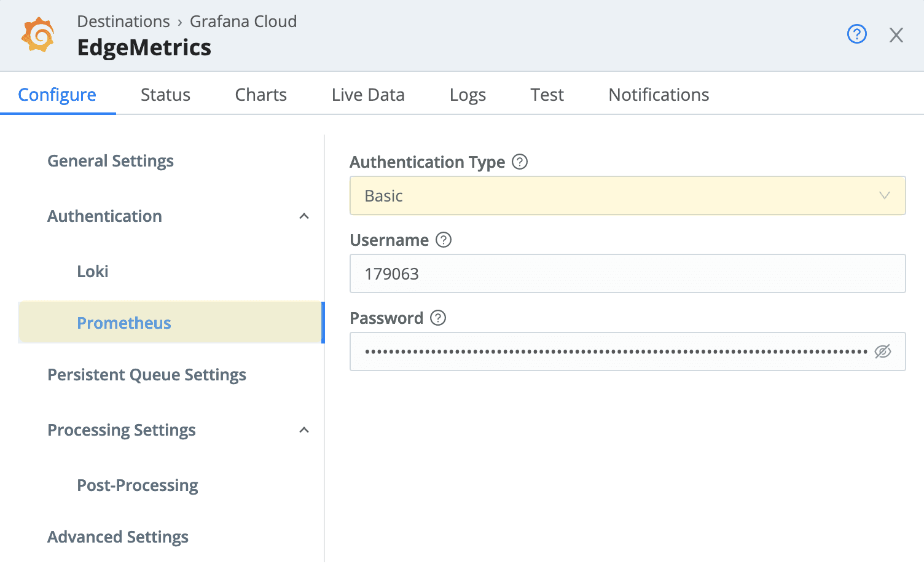Click into the Username input field
Screen dimensions: 924x569
click(627, 273)
